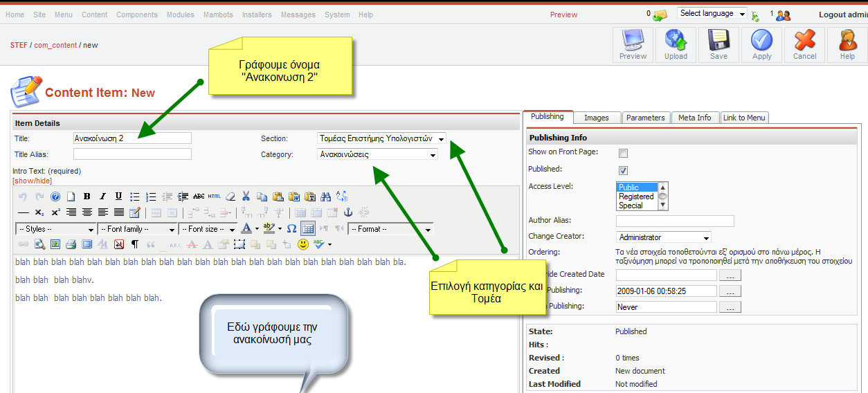Apply Superscript formatting

tap(55, 212)
